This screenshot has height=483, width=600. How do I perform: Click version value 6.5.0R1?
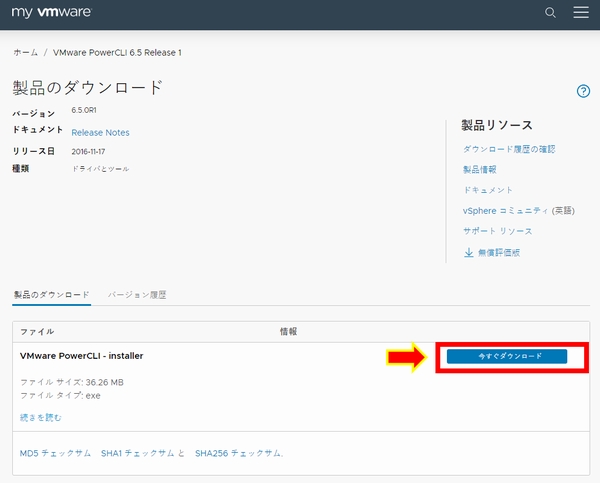pyautogui.click(x=84, y=110)
